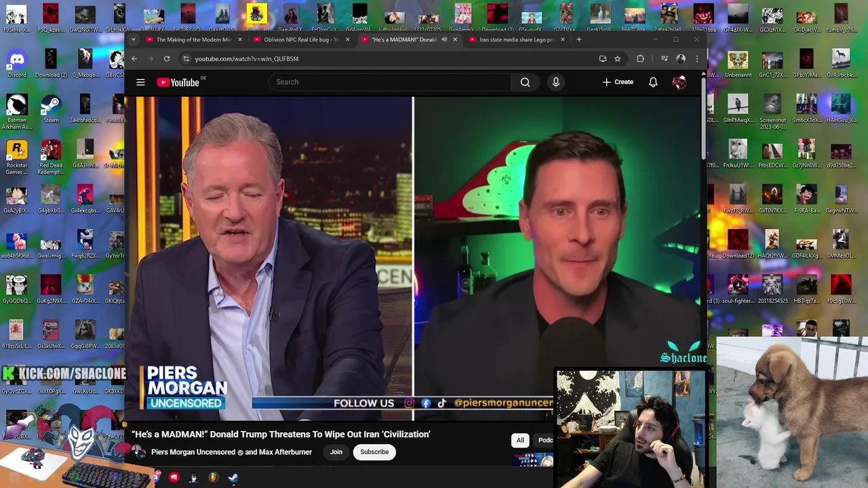Select the 'tumblr_c76' desktop file
868x488 pixels.
click(841, 18)
